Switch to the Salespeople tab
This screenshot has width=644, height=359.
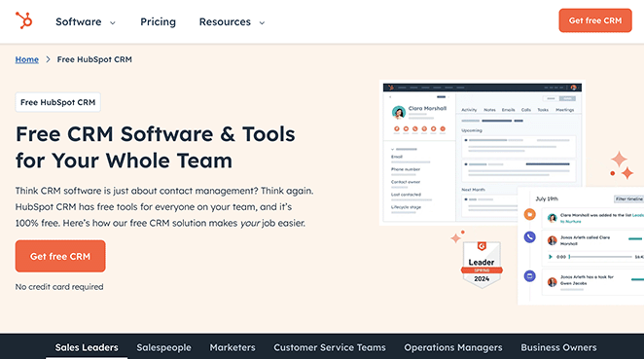pyautogui.click(x=163, y=347)
